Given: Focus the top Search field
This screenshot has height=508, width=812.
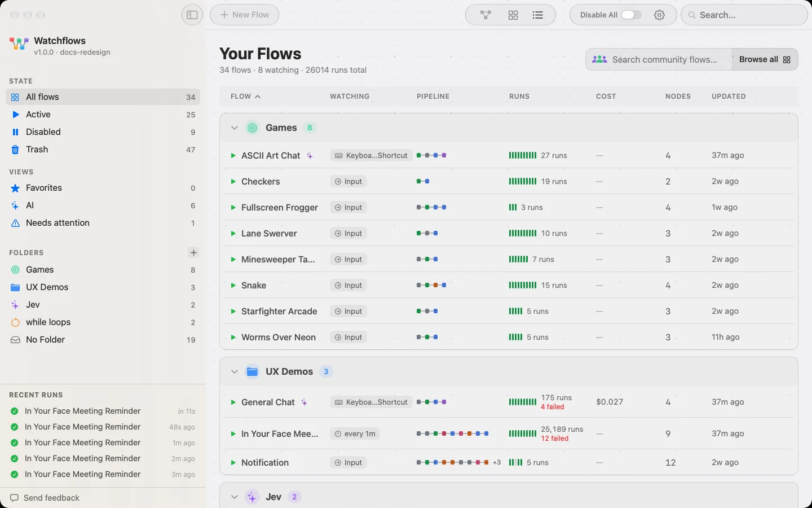Looking at the screenshot, I should click(x=744, y=15).
